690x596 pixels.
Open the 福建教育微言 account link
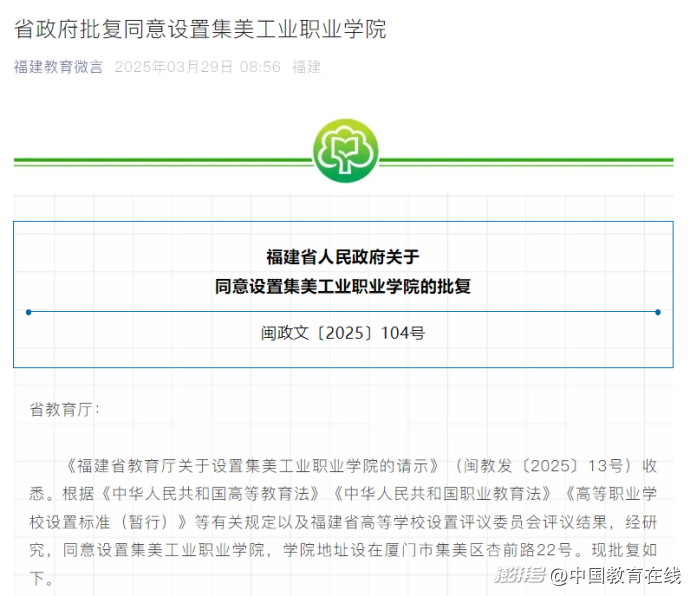58,67
